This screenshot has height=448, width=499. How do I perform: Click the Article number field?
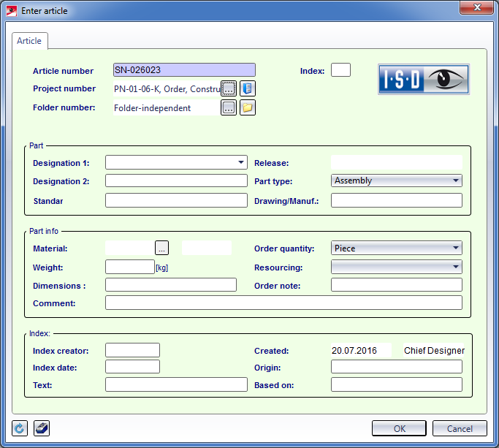(x=184, y=70)
